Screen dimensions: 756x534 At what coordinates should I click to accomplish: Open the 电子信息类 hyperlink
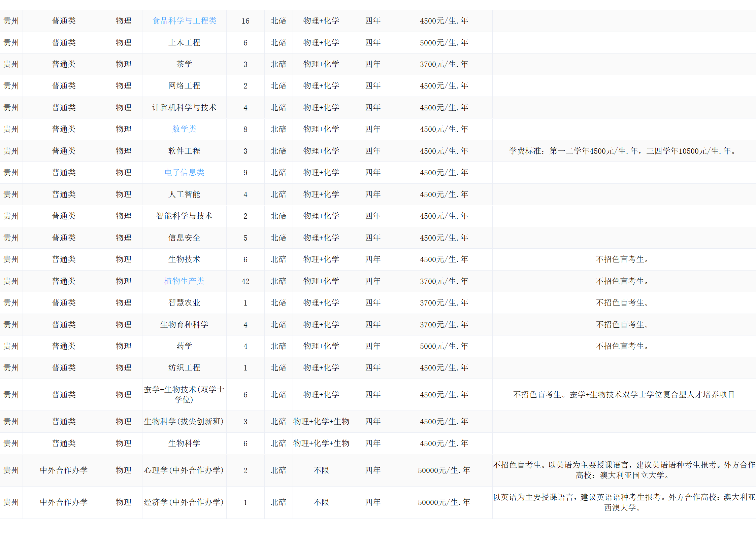tap(184, 173)
